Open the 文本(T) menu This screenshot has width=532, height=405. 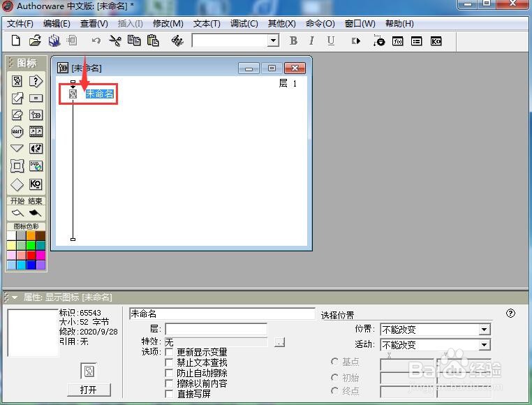(x=207, y=24)
